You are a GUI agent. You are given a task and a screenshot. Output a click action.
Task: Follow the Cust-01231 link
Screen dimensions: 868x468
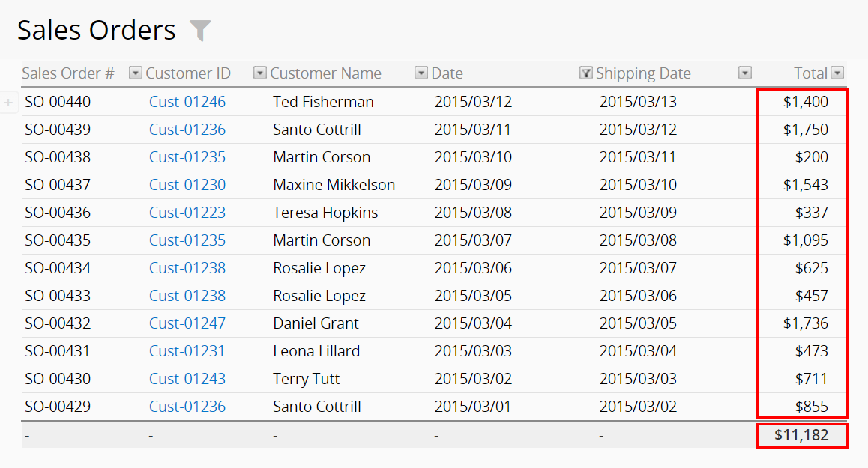click(187, 350)
